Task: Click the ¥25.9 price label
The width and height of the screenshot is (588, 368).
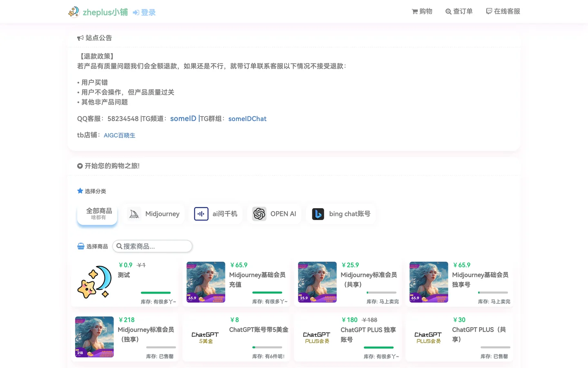Action: pos(350,265)
